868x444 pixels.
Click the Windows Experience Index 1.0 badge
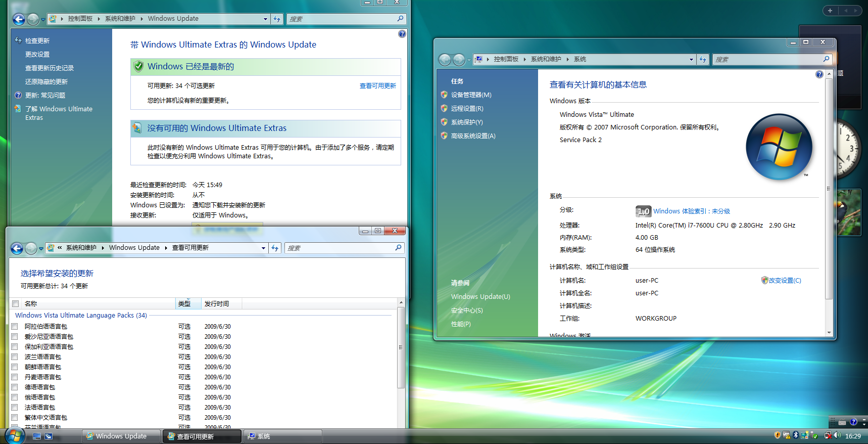(x=643, y=211)
